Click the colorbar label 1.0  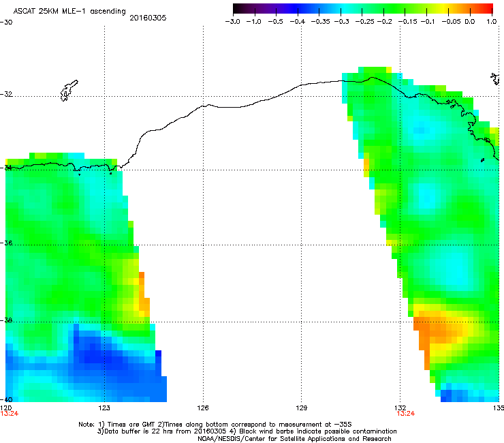pos(492,22)
